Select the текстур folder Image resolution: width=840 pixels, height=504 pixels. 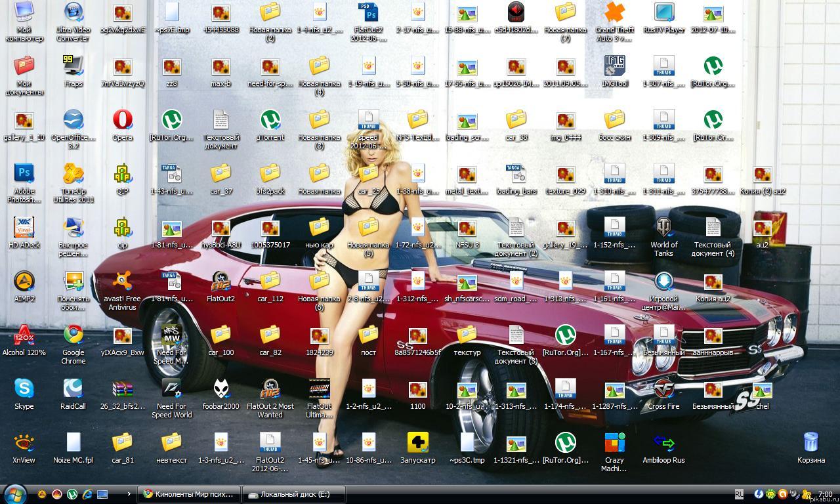coord(467,340)
